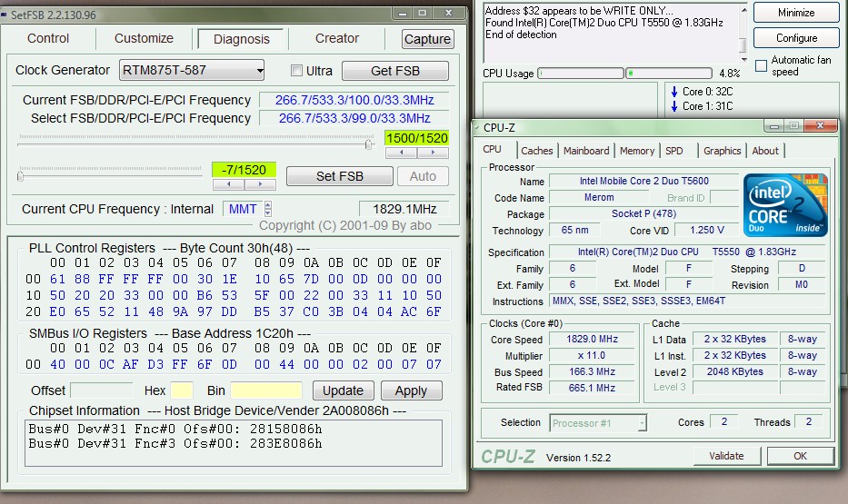
Task: Click the processor name Intel Mobile Core 2 Duo T5600
Action: [644, 181]
